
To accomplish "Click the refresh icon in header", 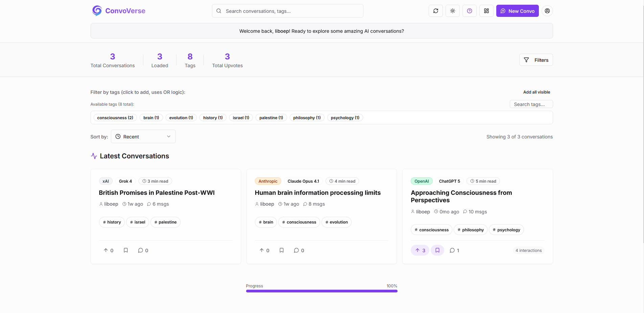I will (435, 11).
